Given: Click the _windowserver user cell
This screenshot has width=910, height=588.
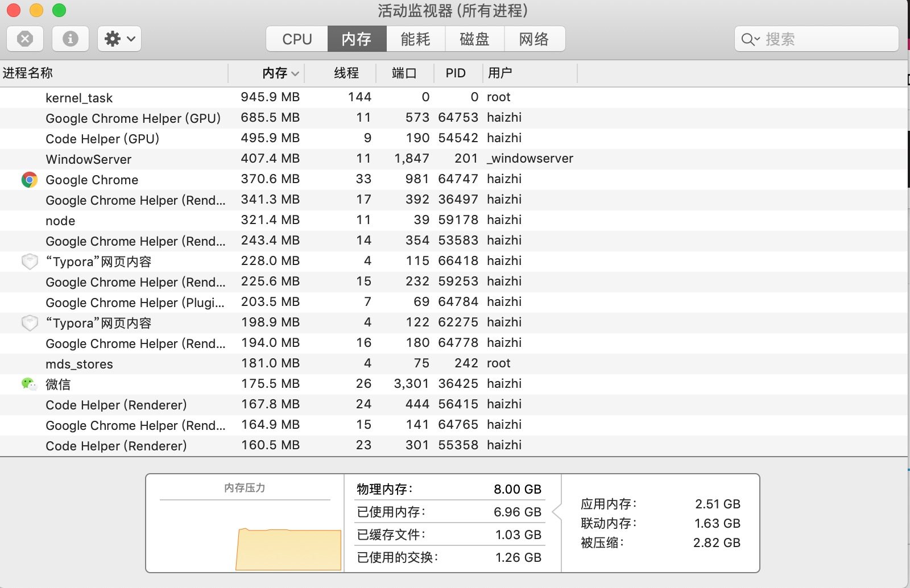Looking at the screenshot, I should 530,159.
